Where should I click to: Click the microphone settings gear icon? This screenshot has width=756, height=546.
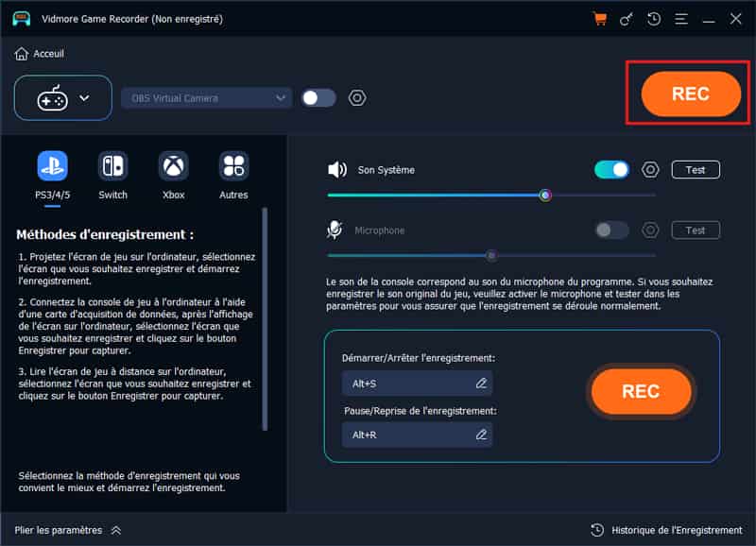point(650,230)
